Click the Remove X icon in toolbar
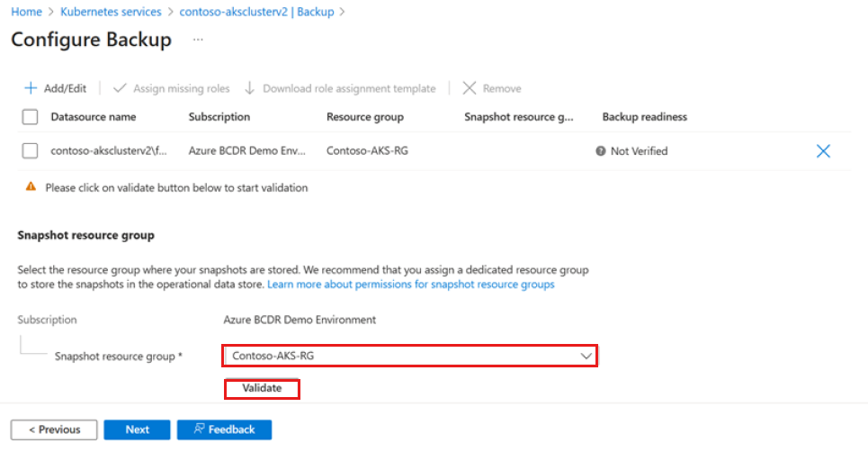Screen dimensions: 868x452 (469, 88)
